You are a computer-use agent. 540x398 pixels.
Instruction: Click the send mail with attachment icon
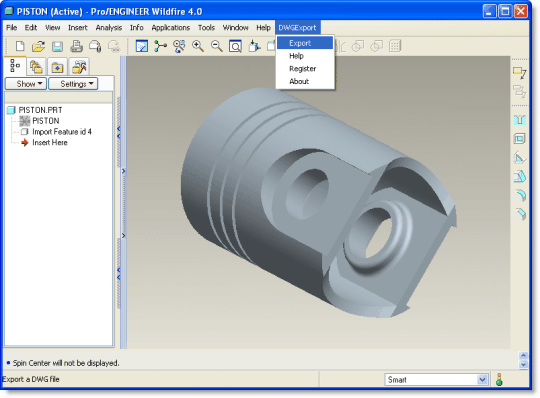95,46
